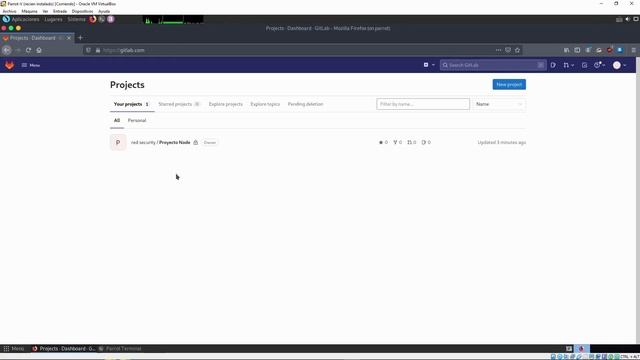Select the Projects Dashboard browser tab
640x360 pixels.
37,38
